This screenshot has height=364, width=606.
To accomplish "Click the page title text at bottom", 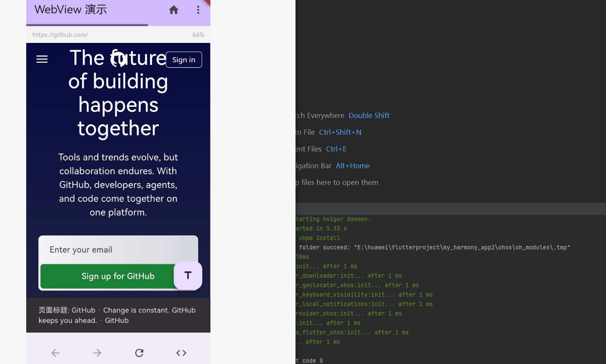I will click(x=117, y=315).
